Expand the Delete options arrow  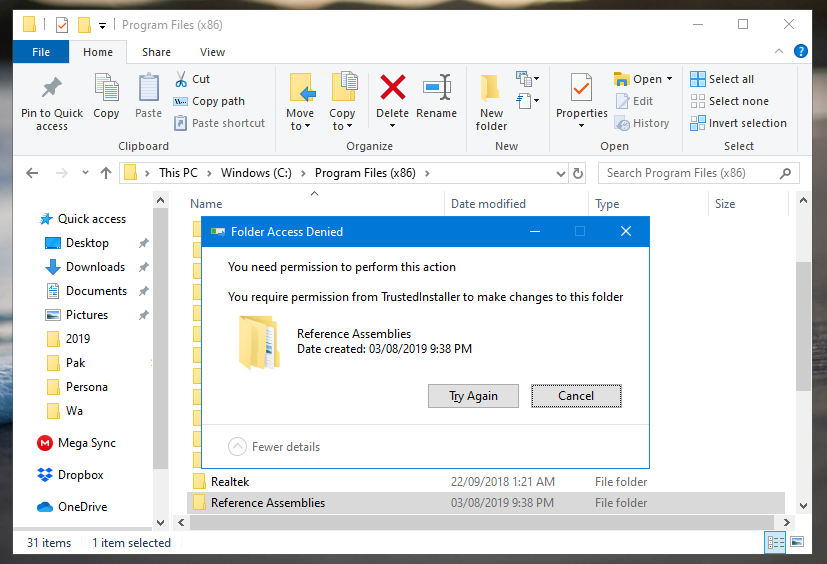pyautogui.click(x=392, y=126)
